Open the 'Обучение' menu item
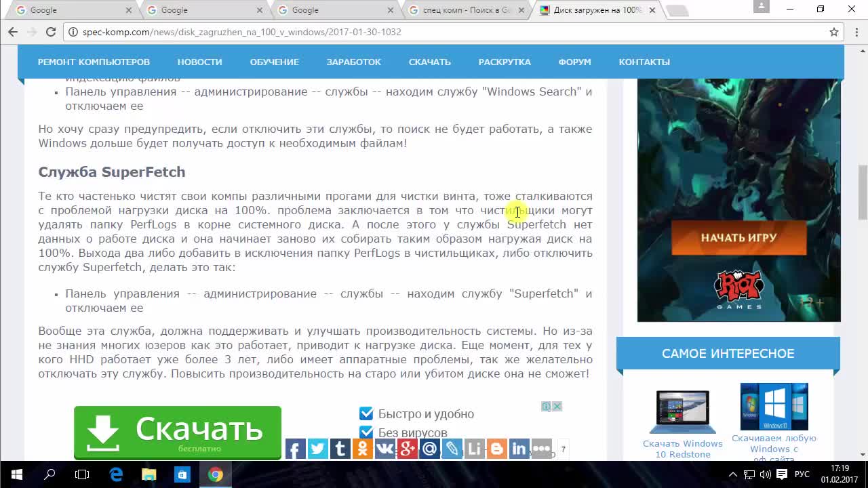The image size is (868, 488). (x=274, y=62)
